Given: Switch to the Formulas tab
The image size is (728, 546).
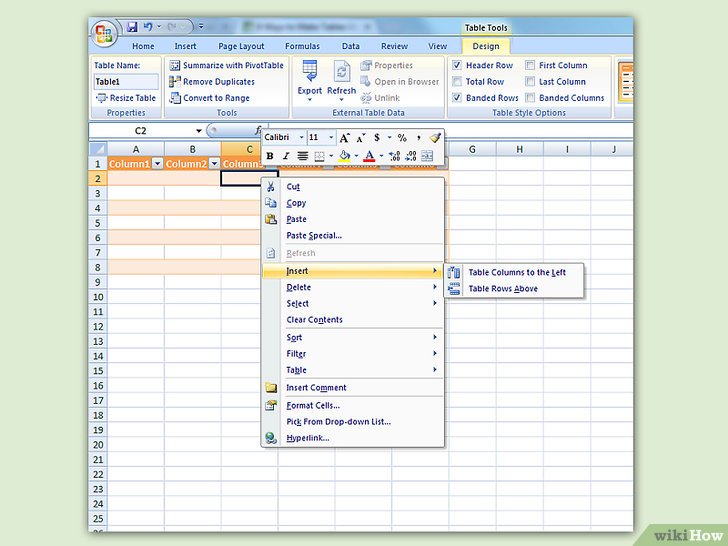Looking at the screenshot, I should tap(302, 46).
